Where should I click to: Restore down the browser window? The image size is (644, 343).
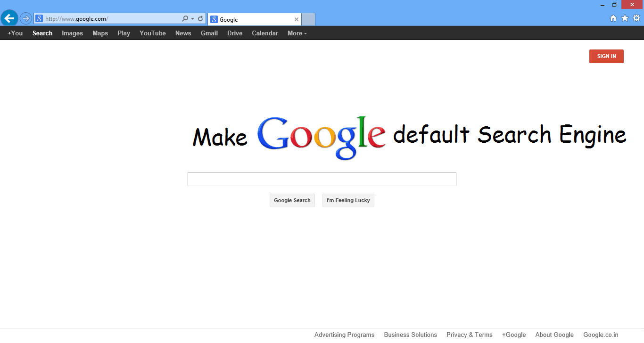click(x=615, y=5)
